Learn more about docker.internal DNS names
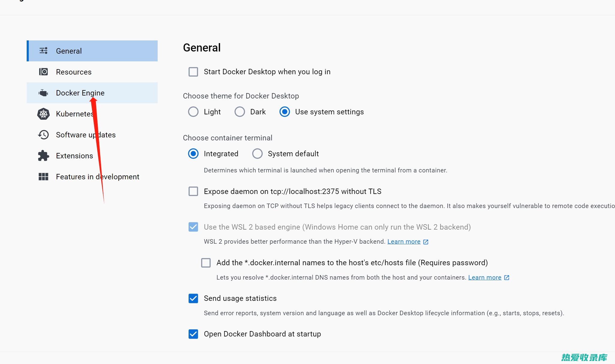This screenshot has width=615, height=364. [x=485, y=277]
